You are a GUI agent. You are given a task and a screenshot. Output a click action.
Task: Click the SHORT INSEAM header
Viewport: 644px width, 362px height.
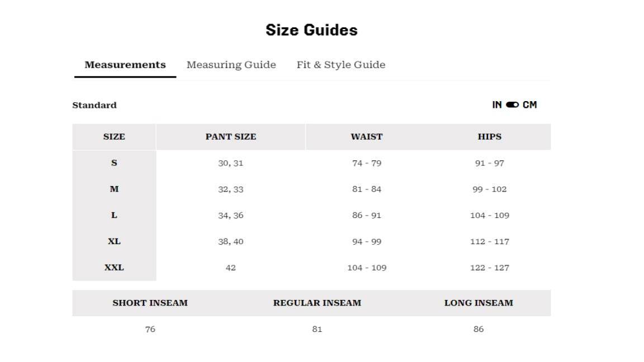pos(150,303)
